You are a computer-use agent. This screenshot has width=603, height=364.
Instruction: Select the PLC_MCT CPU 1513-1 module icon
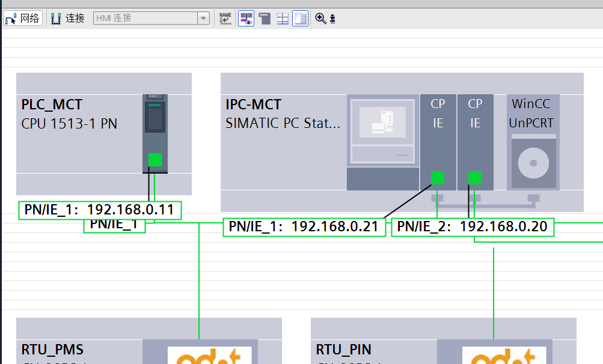click(x=155, y=123)
